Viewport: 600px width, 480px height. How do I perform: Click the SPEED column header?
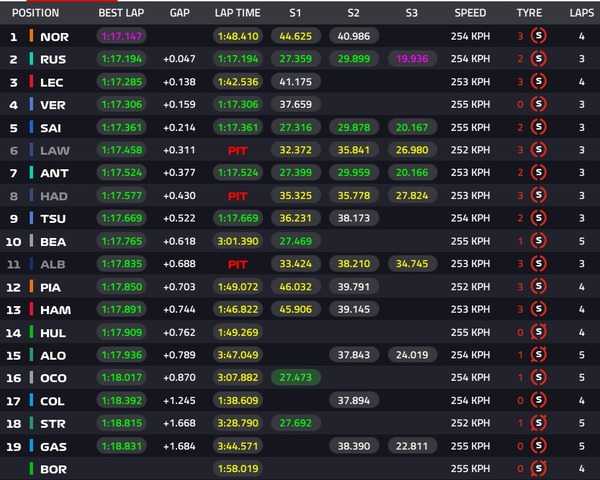tap(470, 13)
